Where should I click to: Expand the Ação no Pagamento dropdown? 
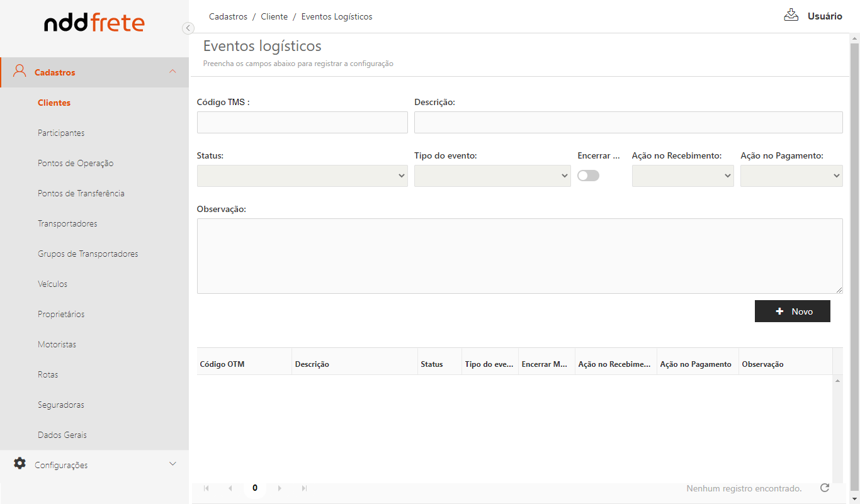coord(791,176)
